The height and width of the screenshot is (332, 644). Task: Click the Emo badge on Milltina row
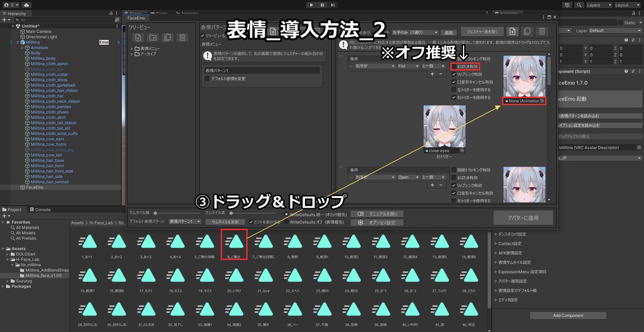click(x=104, y=42)
